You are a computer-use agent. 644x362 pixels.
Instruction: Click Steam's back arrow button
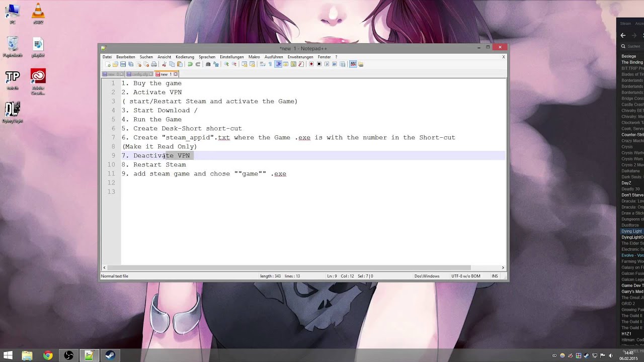coord(623,35)
